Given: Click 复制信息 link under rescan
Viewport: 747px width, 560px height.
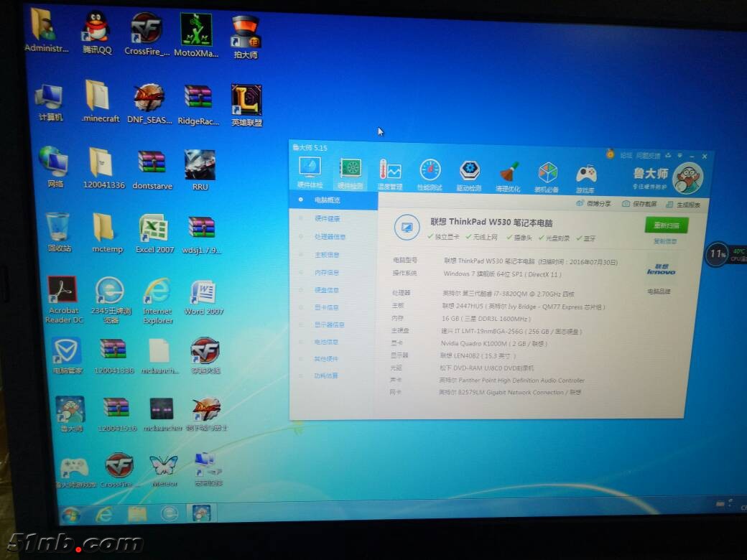Looking at the screenshot, I should pos(665,241).
